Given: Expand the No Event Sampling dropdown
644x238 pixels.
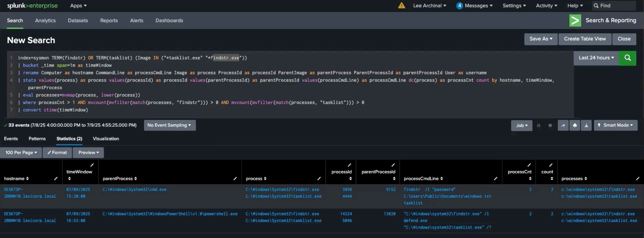Looking at the screenshot, I should click(169, 125).
